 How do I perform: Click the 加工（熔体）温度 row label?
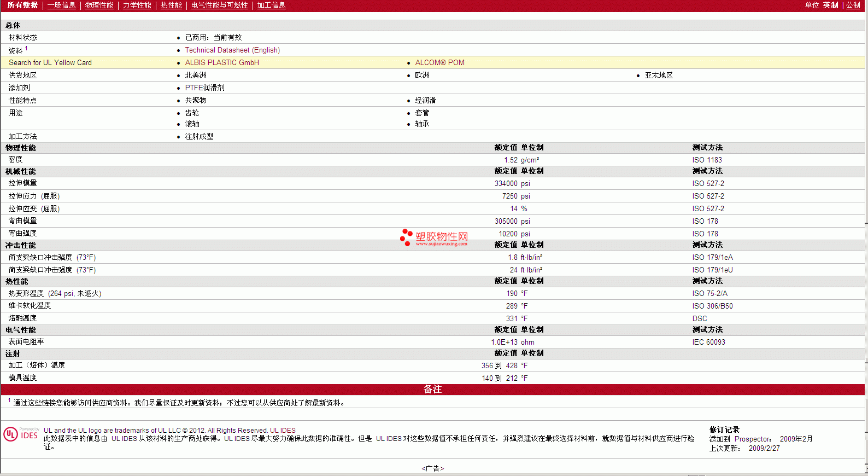click(37, 365)
